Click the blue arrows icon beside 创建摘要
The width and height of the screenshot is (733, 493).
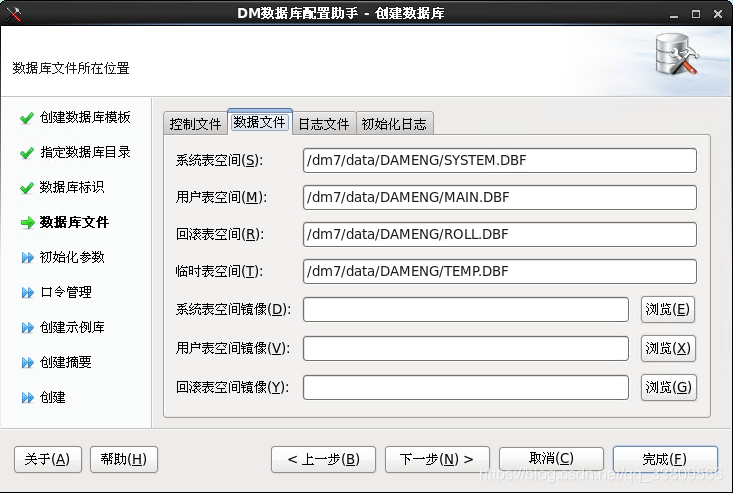click(x=28, y=363)
